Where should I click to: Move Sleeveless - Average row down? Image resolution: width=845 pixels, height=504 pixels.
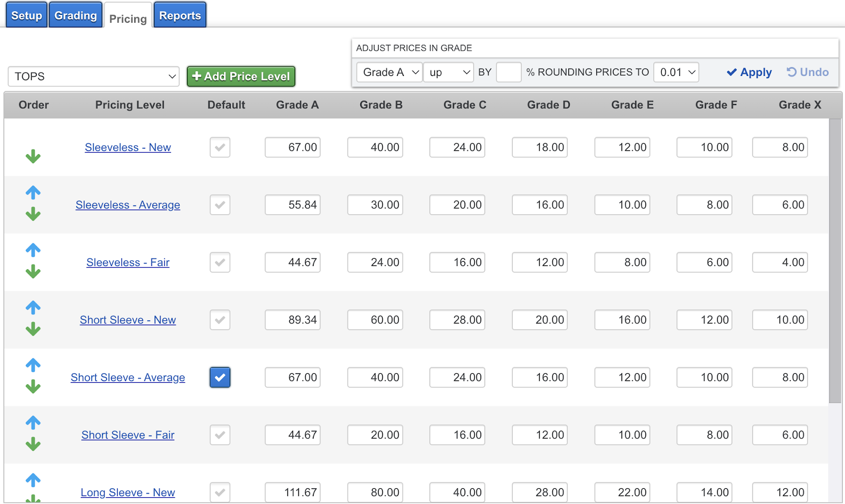click(33, 214)
